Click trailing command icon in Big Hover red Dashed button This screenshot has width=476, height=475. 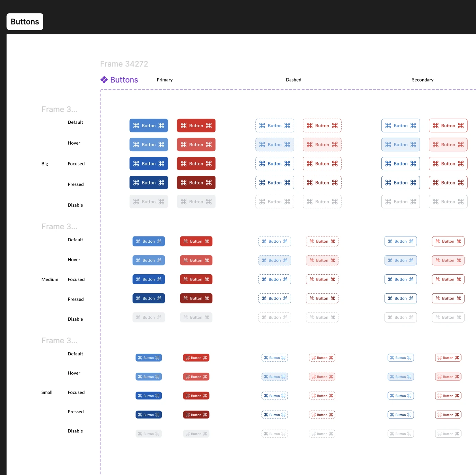click(335, 145)
